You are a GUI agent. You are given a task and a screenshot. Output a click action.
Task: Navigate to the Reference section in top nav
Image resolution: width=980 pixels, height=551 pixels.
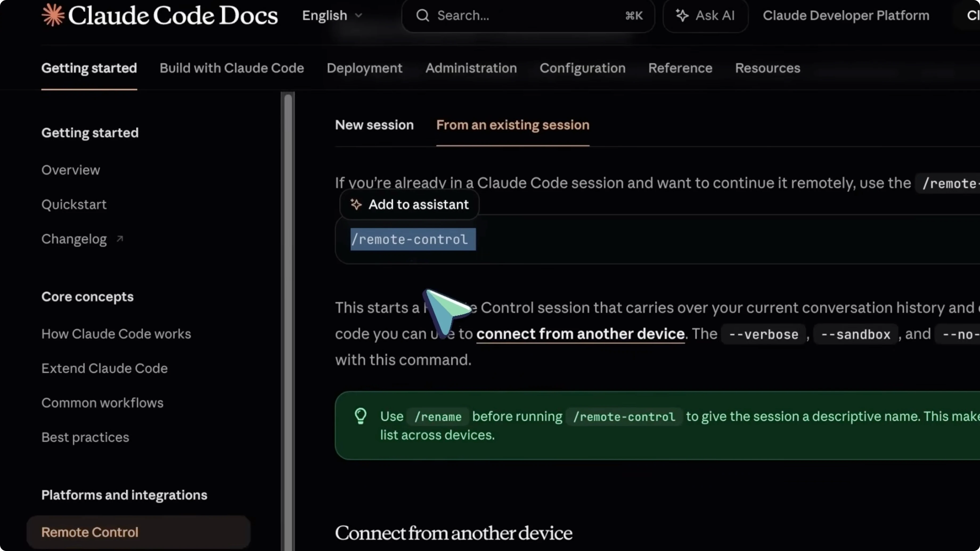[680, 68]
